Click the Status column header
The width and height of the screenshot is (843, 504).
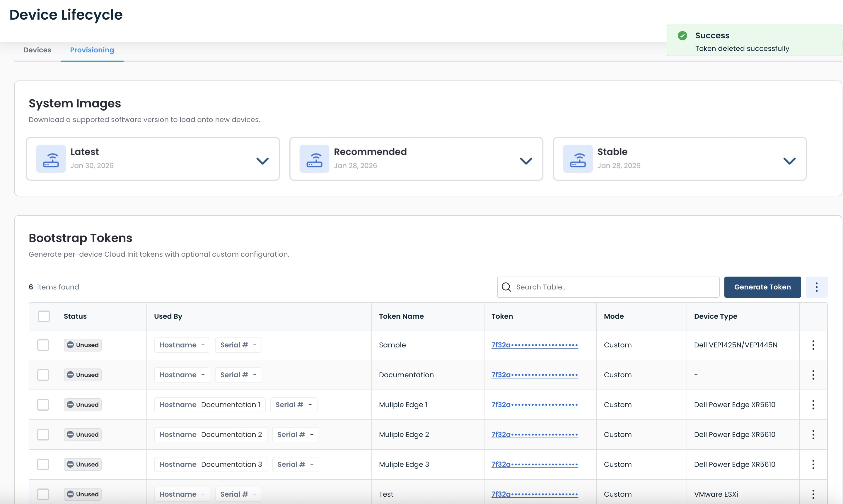[x=75, y=316]
